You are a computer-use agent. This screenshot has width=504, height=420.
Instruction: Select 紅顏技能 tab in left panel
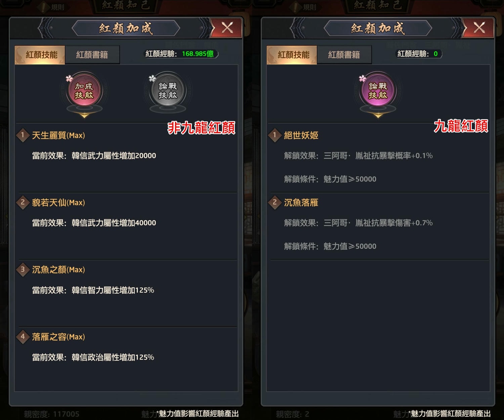(40, 55)
